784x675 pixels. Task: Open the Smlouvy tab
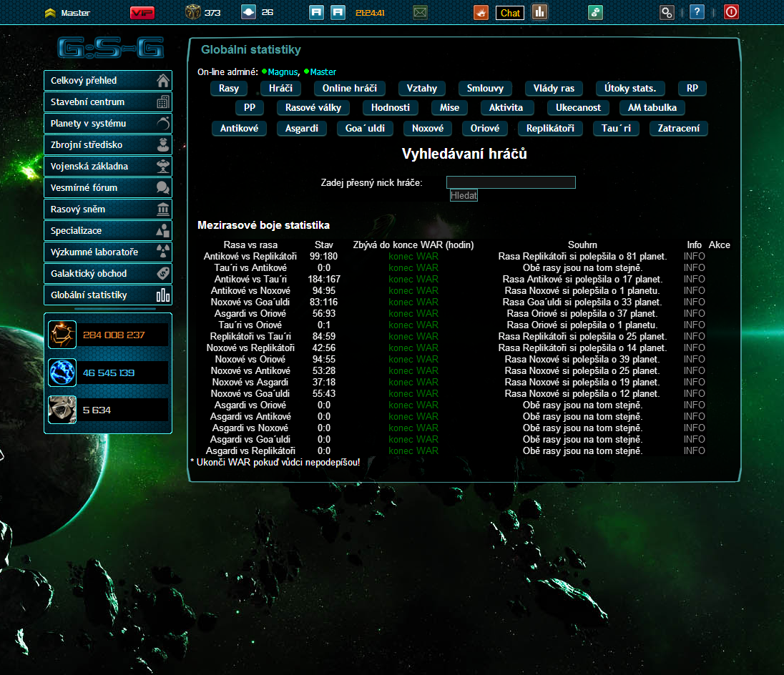tap(485, 89)
